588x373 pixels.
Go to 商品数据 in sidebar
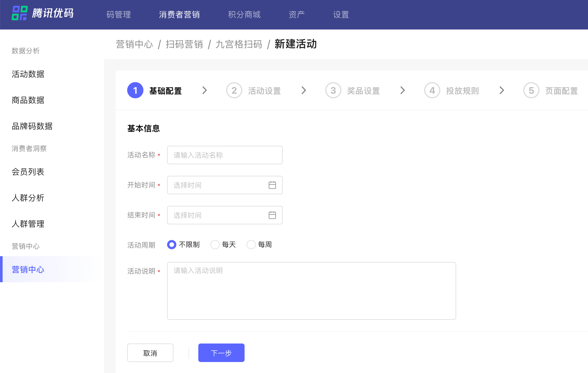pyautogui.click(x=28, y=100)
